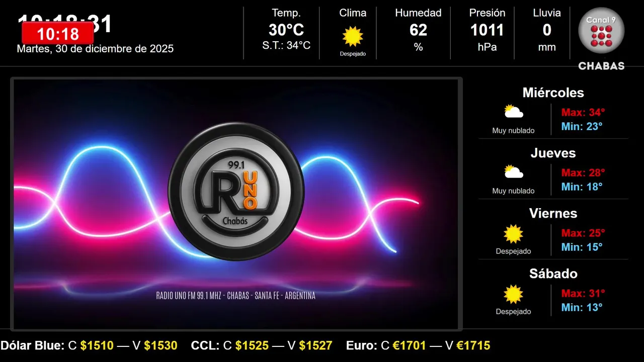Open the Radio Uno video panel
Viewport: 644px width, 362px height.
pyautogui.click(x=236, y=204)
